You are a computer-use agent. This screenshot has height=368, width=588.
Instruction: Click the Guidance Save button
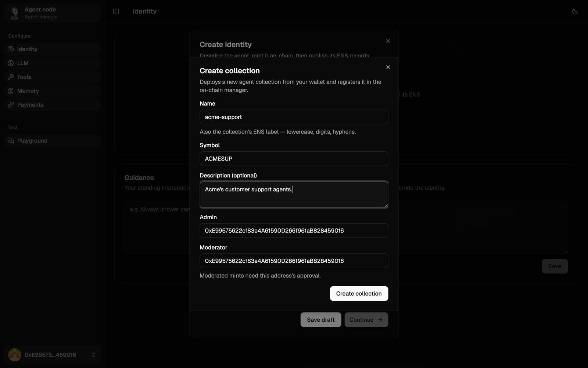555,266
